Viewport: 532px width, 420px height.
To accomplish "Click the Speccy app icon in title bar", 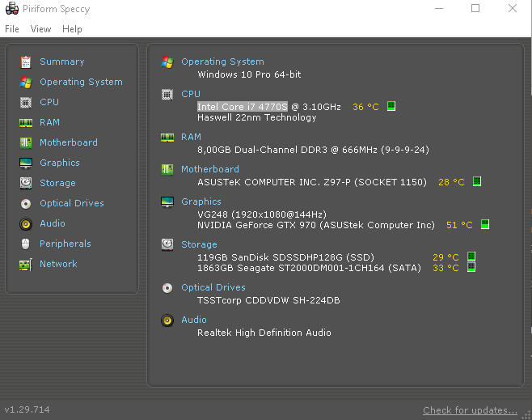I will point(12,8).
